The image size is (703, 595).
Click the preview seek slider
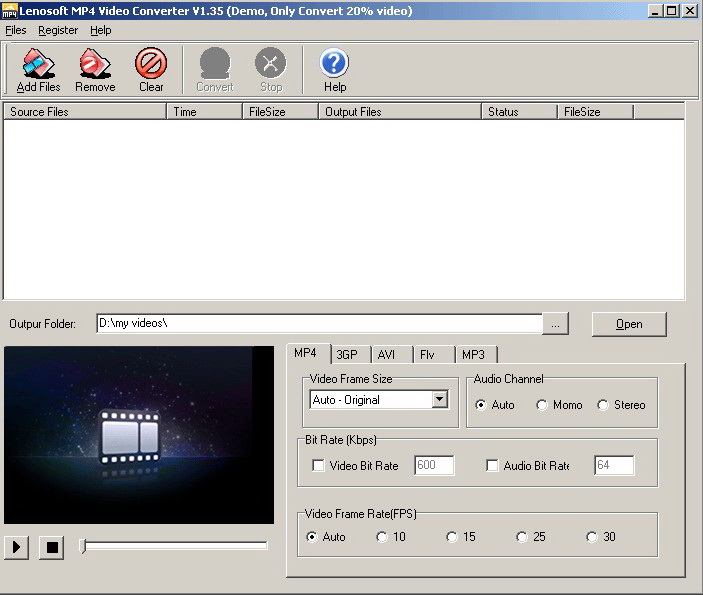point(175,546)
